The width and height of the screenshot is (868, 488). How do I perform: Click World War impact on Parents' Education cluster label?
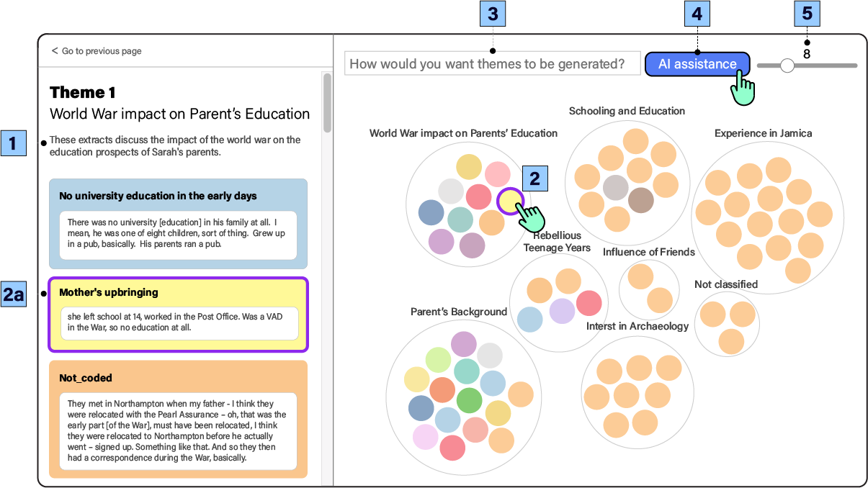(x=463, y=133)
